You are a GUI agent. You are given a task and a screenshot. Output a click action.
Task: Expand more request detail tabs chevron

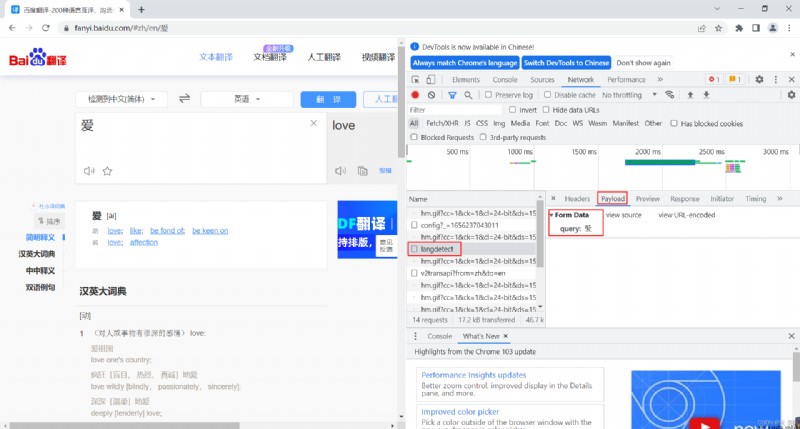pyautogui.click(x=780, y=198)
